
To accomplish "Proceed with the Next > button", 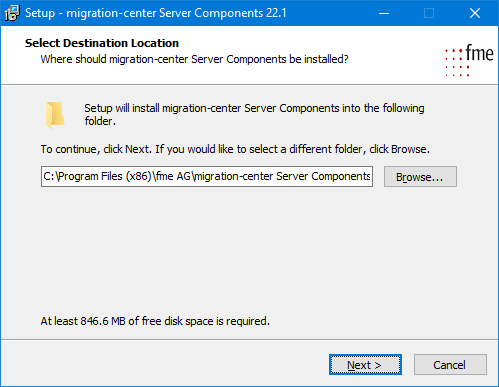I will tap(365, 365).
